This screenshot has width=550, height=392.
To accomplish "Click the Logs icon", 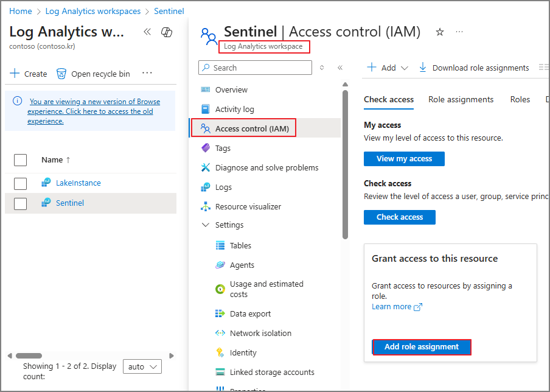I will (x=206, y=187).
